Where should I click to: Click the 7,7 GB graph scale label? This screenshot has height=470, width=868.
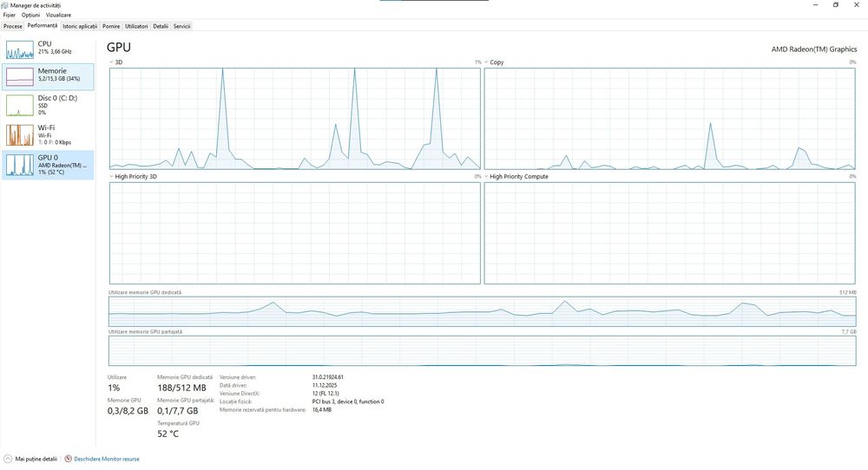[849, 332]
